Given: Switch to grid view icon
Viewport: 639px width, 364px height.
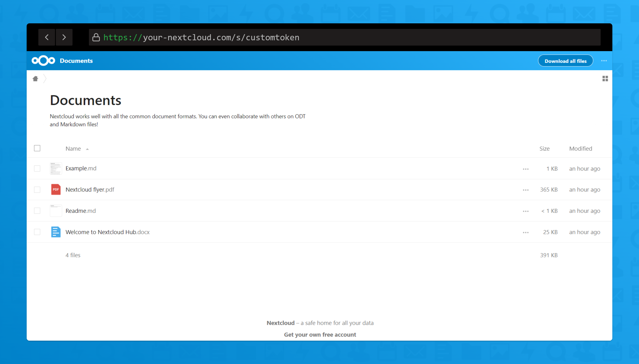Looking at the screenshot, I should tap(605, 79).
